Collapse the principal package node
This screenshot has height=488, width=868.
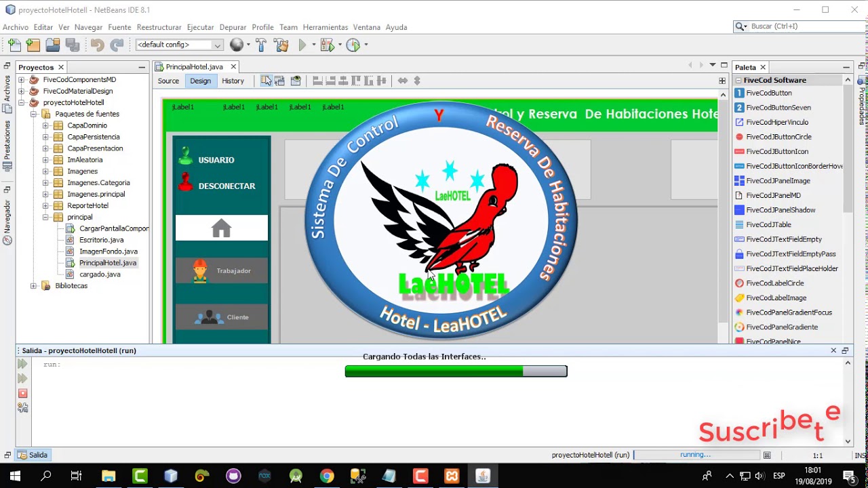pyautogui.click(x=45, y=217)
